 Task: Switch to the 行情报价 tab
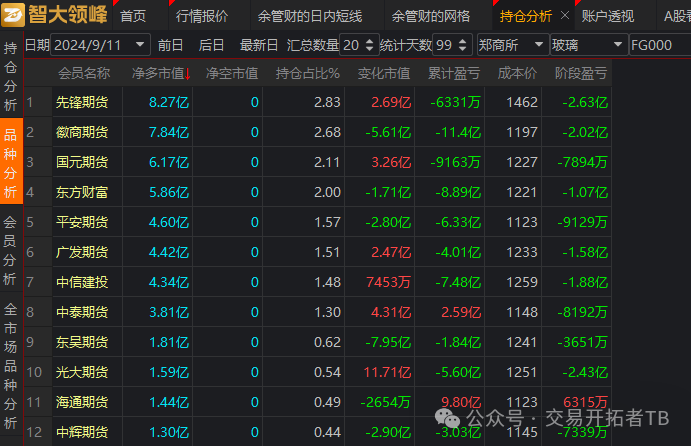coord(202,16)
